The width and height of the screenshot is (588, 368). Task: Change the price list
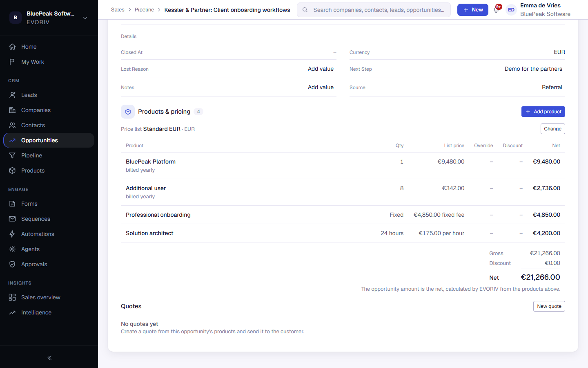(x=553, y=129)
